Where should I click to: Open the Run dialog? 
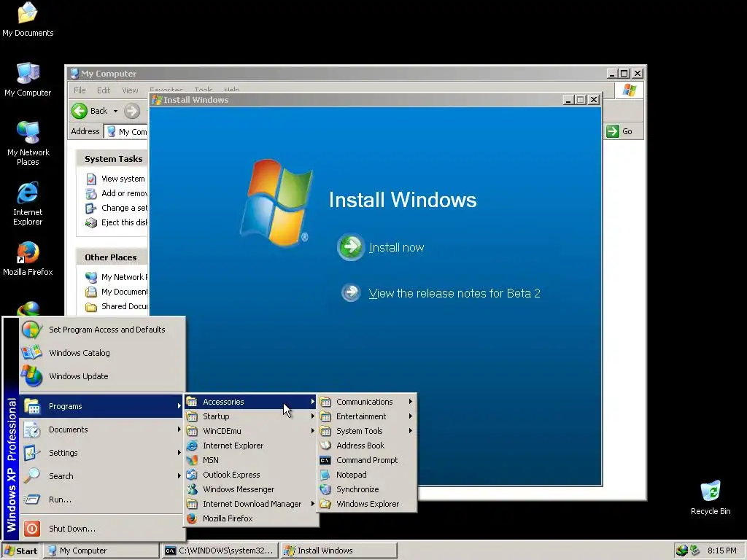(102, 499)
